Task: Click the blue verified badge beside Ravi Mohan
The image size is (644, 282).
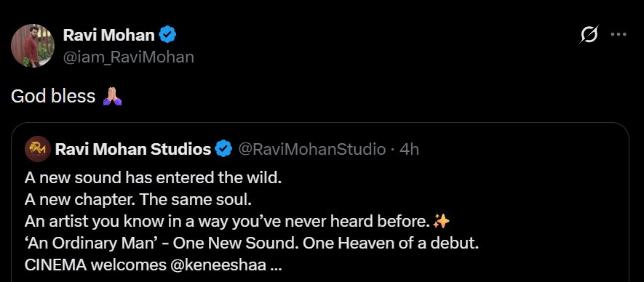Action: [167, 36]
